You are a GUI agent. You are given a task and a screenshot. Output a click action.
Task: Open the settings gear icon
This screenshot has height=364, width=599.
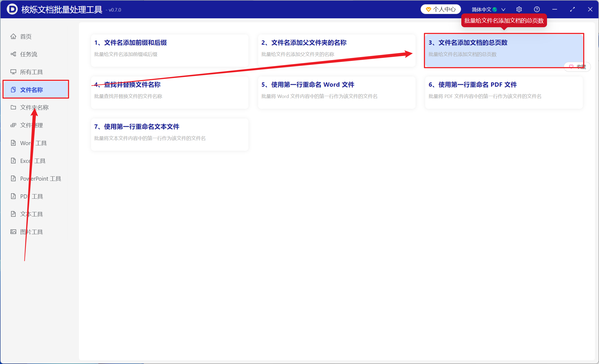click(x=519, y=9)
